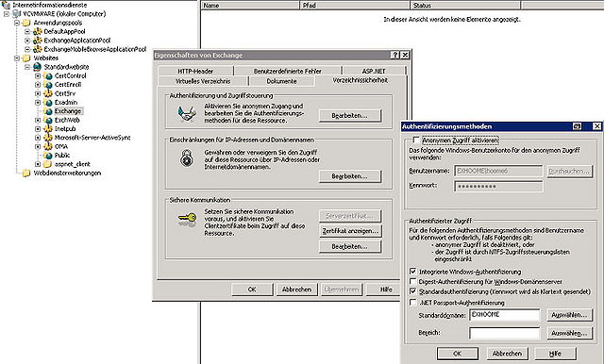The height and width of the screenshot is (364, 604).
Task: Click the Status column header
Action: coord(465,5)
